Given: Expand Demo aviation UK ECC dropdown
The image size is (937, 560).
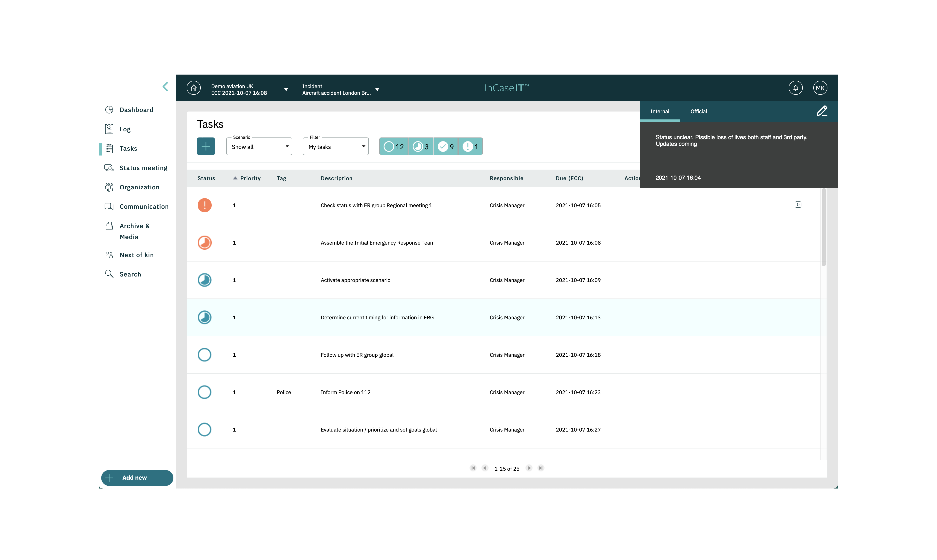Looking at the screenshot, I should pyautogui.click(x=250, y=90).
